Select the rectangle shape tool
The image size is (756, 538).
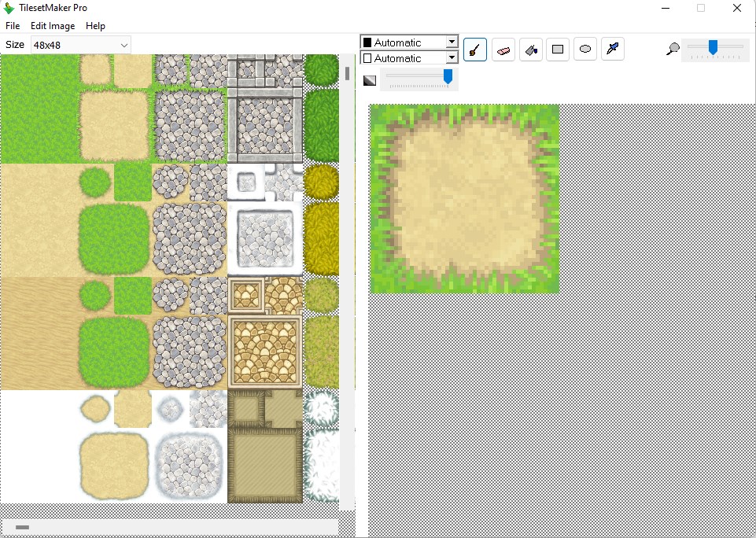[x=558, y=50]
